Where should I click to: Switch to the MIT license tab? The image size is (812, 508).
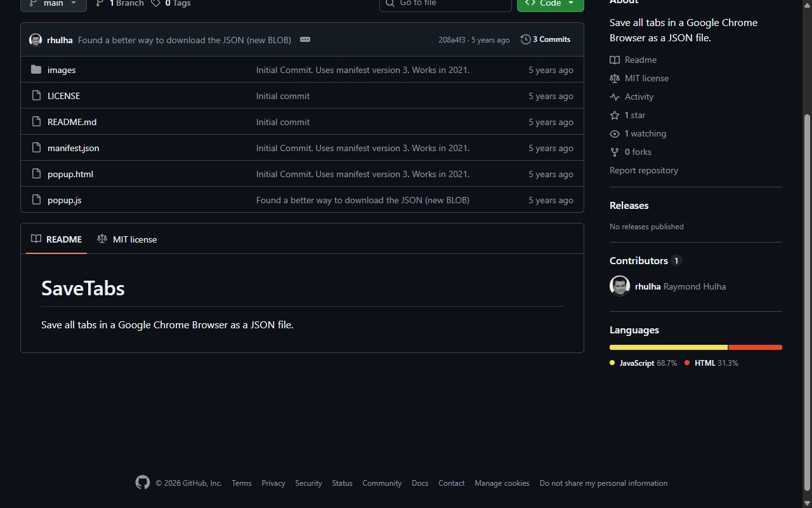click(127, 239)
